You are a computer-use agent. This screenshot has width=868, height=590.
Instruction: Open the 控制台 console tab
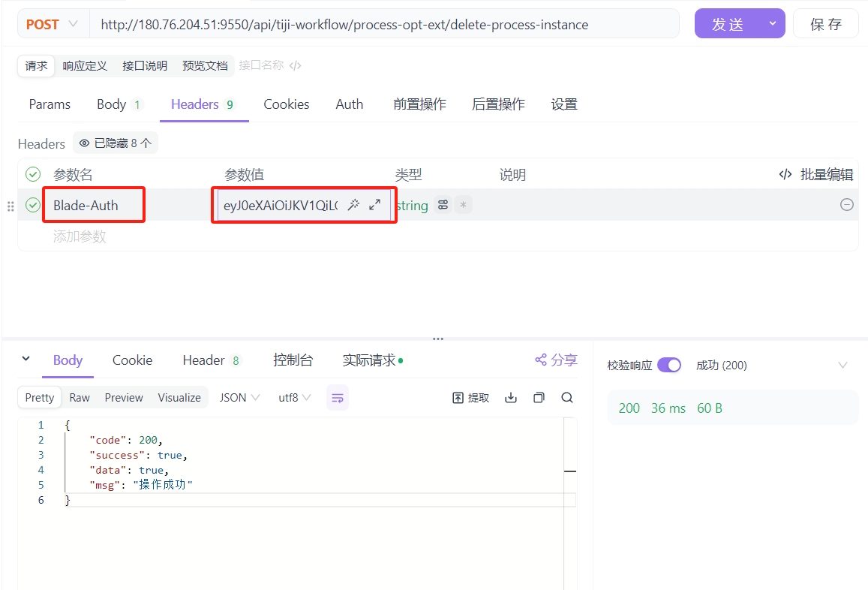click(x=293, y=360)
